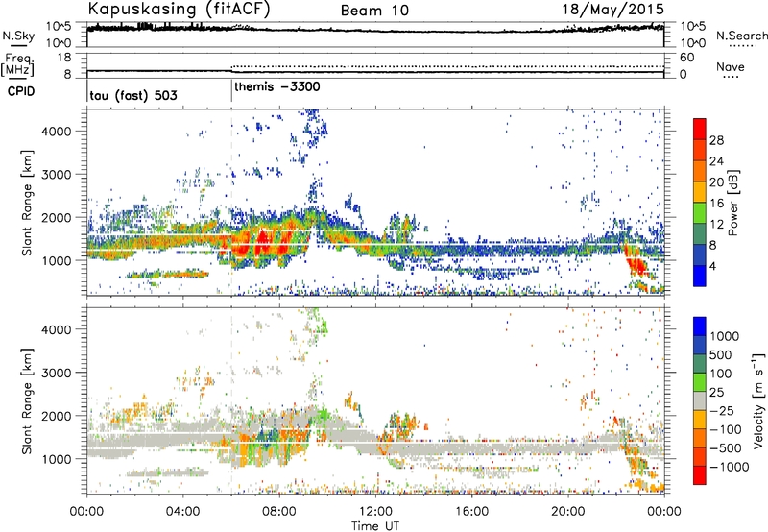
Task: Click the Nave legend label
Action: pyautogui.click(x=731, y=66)
